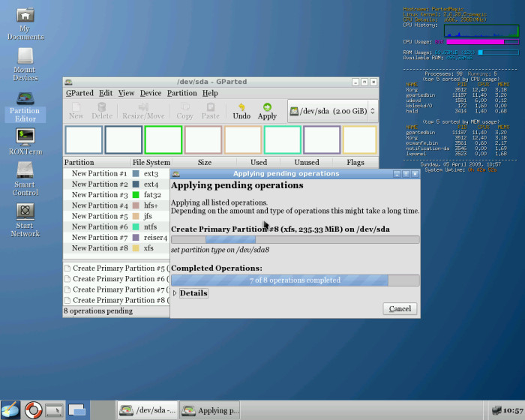This screenshot has height=420, width=525.
Task: Open the Help menu
Action: point(210,93)
